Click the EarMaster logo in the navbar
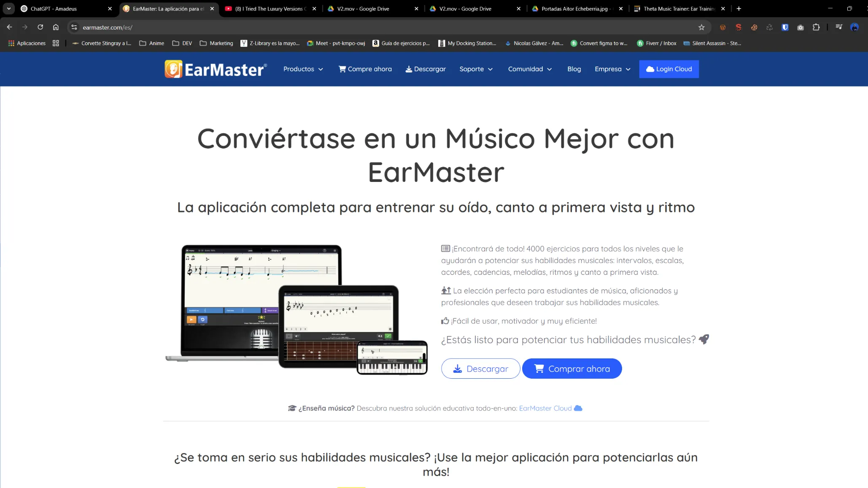Screen dimensions: 868x488 click(216, 69)
